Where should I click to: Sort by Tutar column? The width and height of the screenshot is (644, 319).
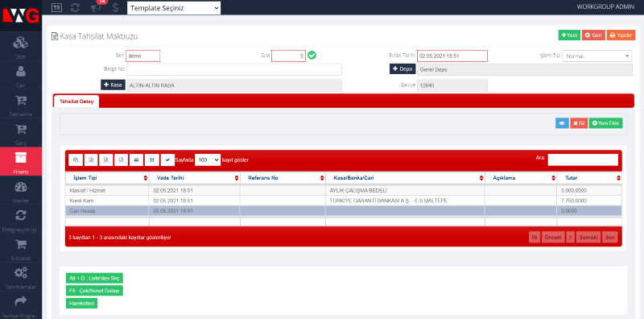[x=589, y=178]
